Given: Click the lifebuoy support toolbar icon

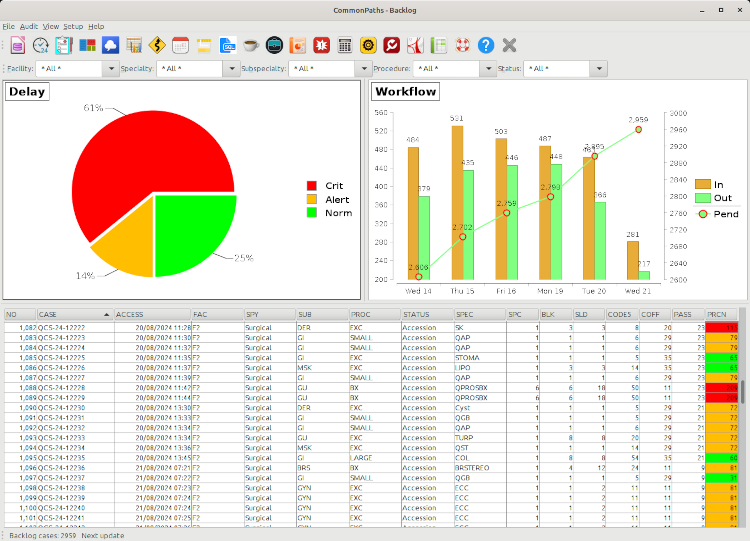Looking at the screenshot, I should pos(462,45).
